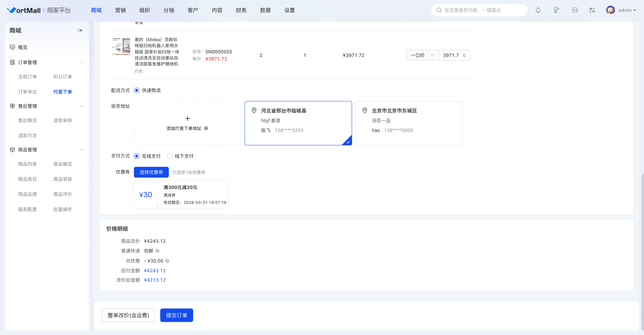Click 整单改价(含运费) button

(x=128, y=315)
